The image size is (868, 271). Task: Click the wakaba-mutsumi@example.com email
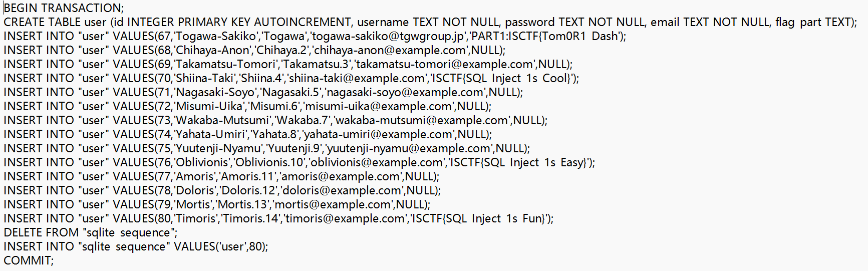(x=421, y=120)
